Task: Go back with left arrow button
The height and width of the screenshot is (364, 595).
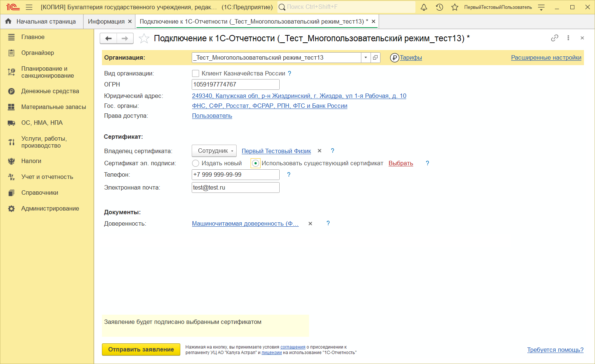Action: click(108, 38)
